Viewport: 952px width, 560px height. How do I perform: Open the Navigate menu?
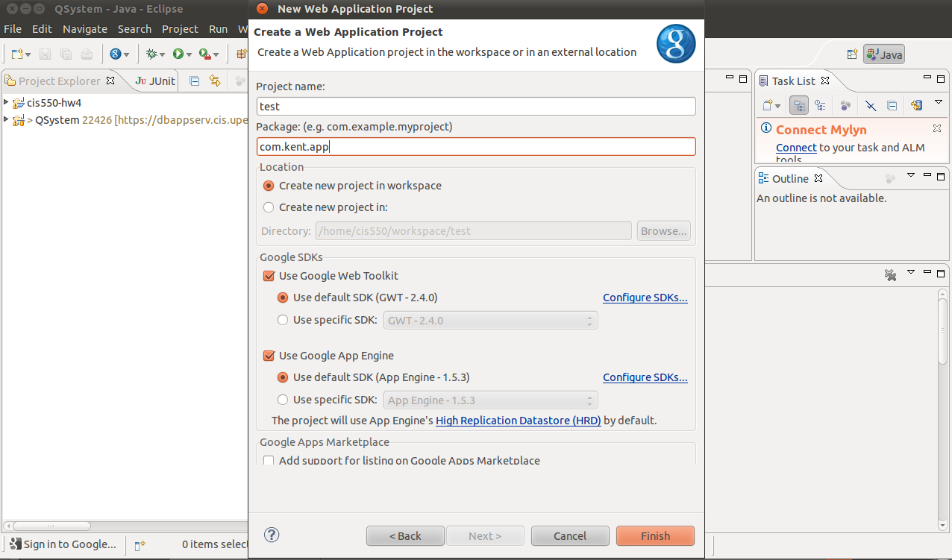[x=85, y=29]
